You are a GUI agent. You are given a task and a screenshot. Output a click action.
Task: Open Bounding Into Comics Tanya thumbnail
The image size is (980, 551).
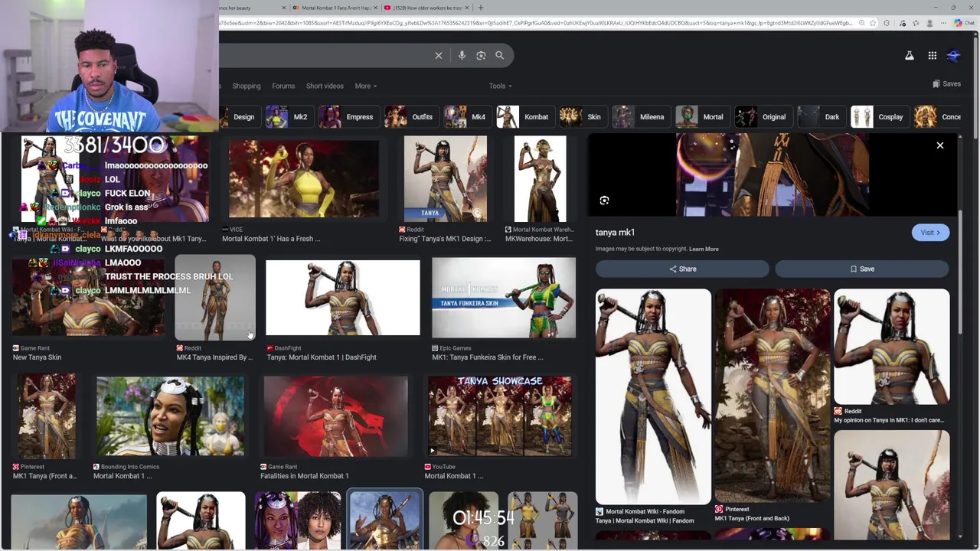coord(170,416)
